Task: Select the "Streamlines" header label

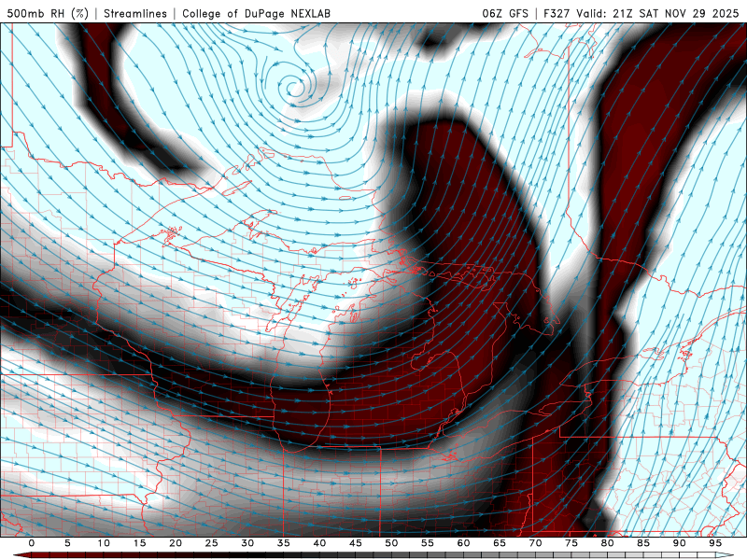Action: click(135, 13)
